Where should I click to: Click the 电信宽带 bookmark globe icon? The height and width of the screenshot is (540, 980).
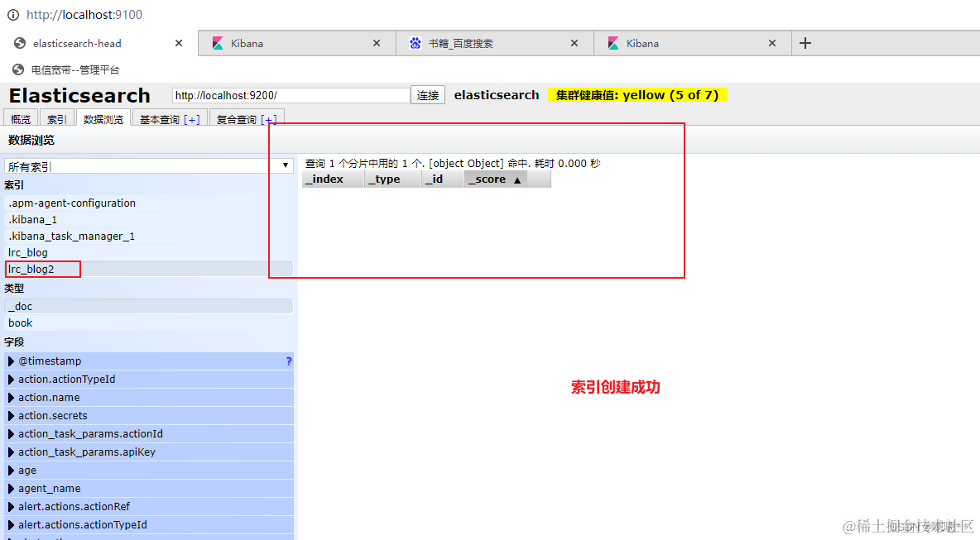click(x=18, y=70)
